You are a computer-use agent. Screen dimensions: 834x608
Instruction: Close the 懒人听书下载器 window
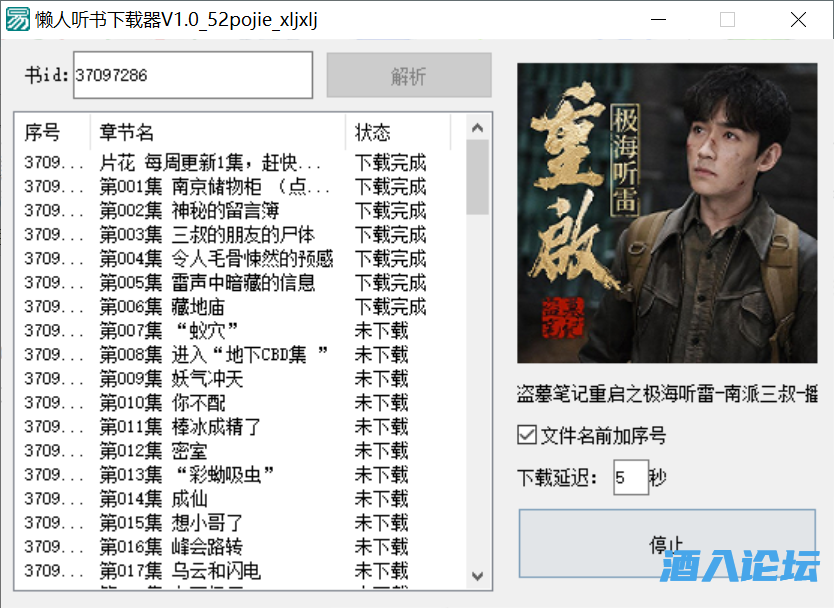[798, 20]
